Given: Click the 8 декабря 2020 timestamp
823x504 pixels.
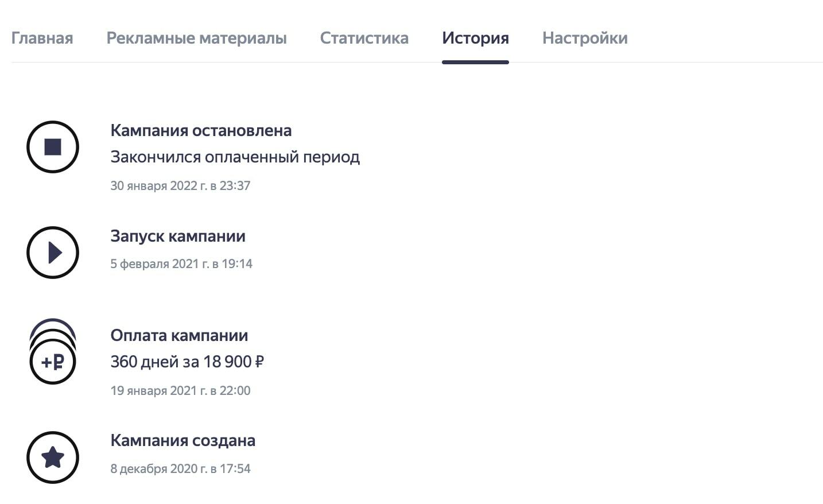Looking at the screenshot, I should coord(180,468).
